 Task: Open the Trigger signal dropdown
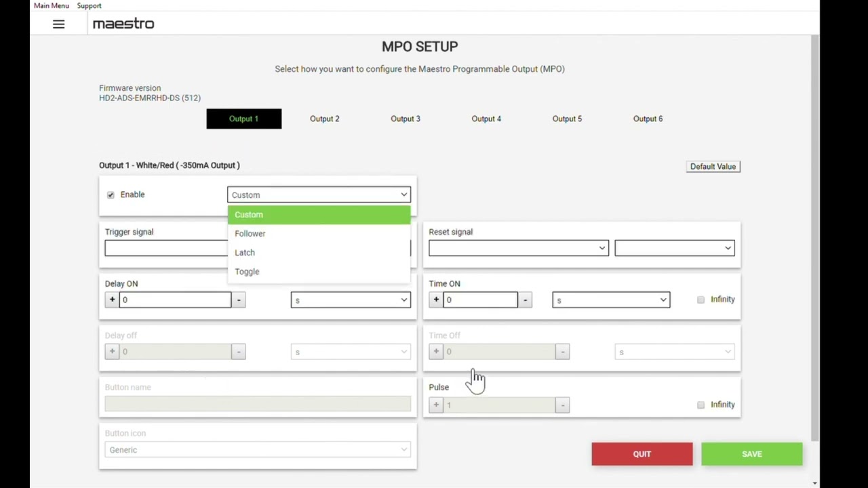point(166,248)
